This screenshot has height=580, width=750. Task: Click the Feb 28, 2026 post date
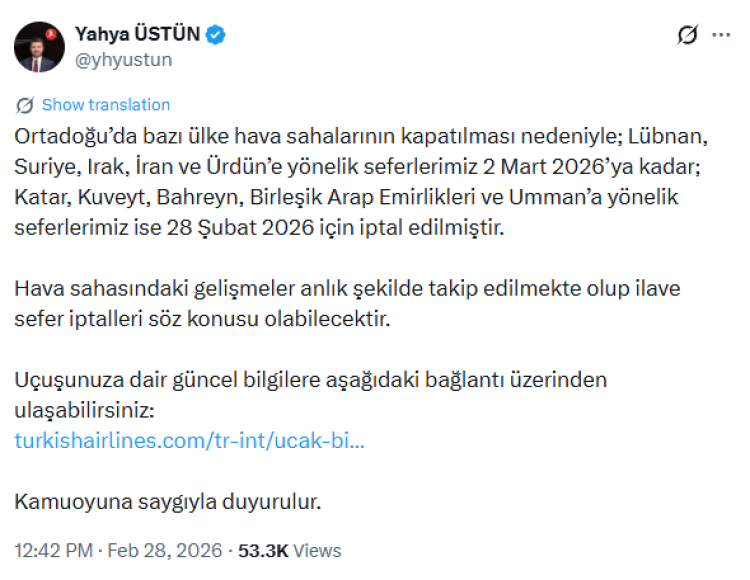(164, 551)
